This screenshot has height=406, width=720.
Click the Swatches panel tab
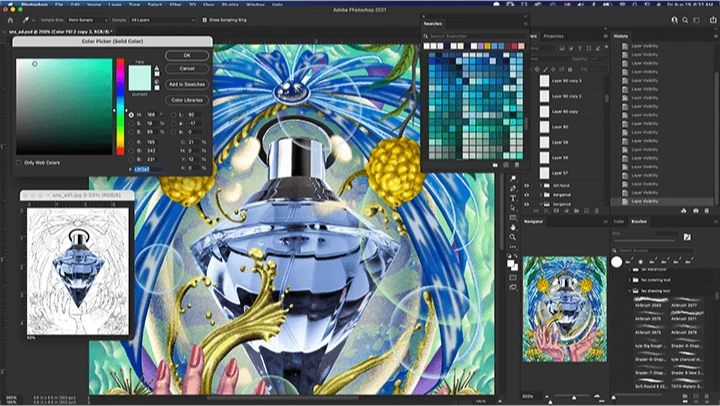click(433, 24)
